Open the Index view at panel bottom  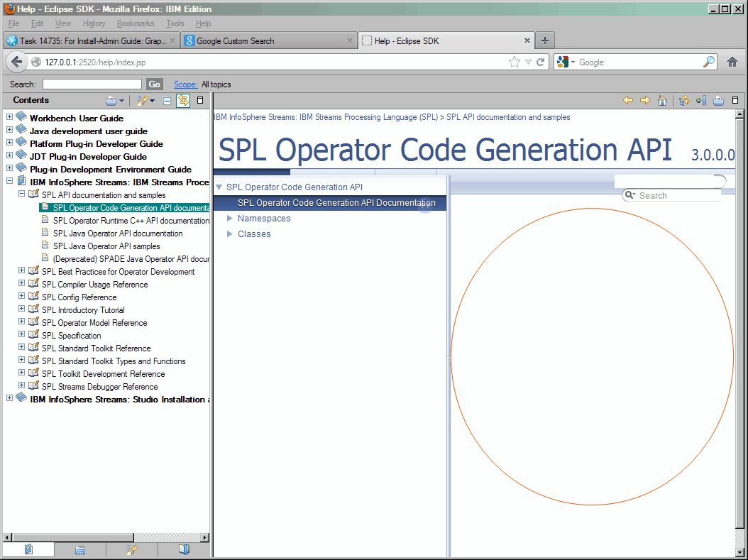coord(80,549)
